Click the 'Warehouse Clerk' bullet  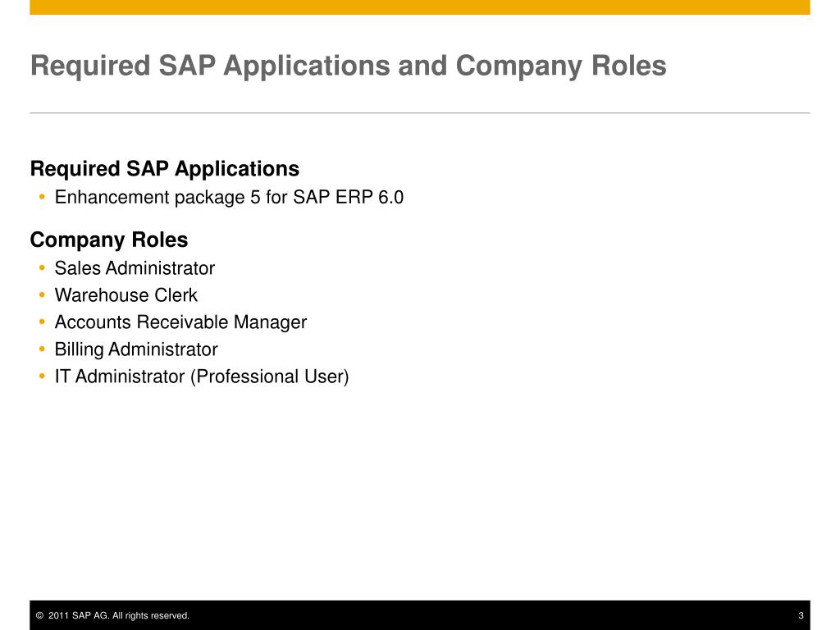click(126, 295)
